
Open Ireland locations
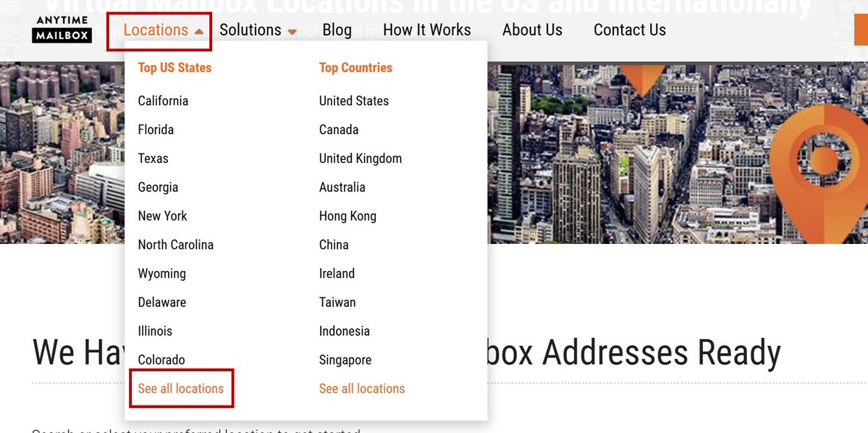pyautogui.click(x=337, y=274)
